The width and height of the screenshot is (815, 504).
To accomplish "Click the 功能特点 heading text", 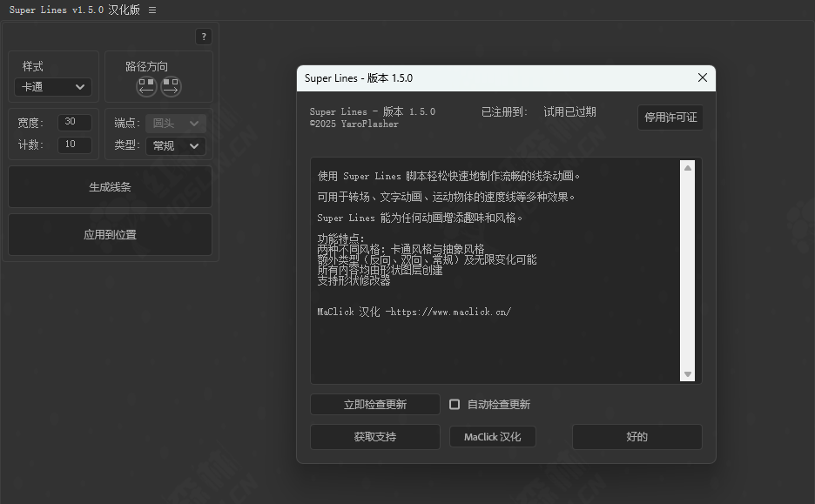I will tap(341, 239).
